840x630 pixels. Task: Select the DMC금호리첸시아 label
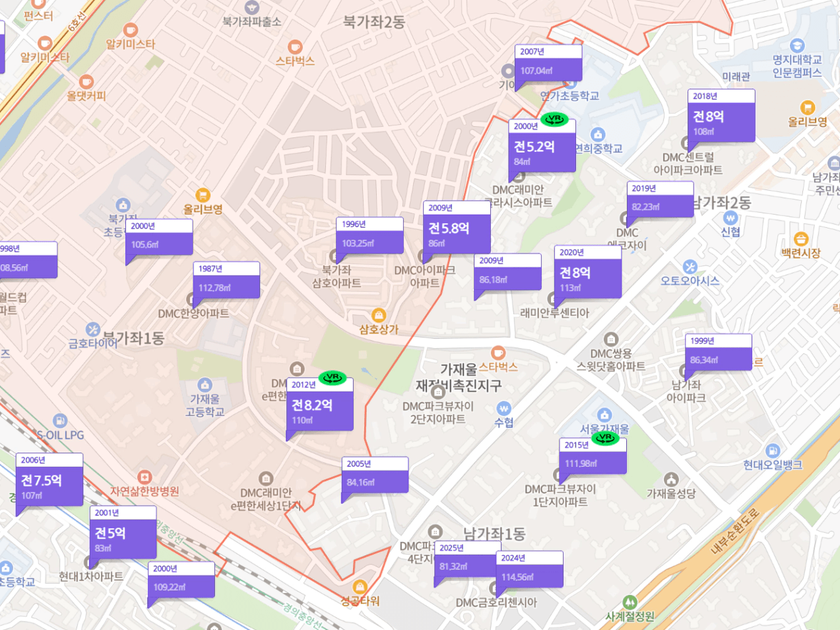pyautogui.click(x=496, y=602)
